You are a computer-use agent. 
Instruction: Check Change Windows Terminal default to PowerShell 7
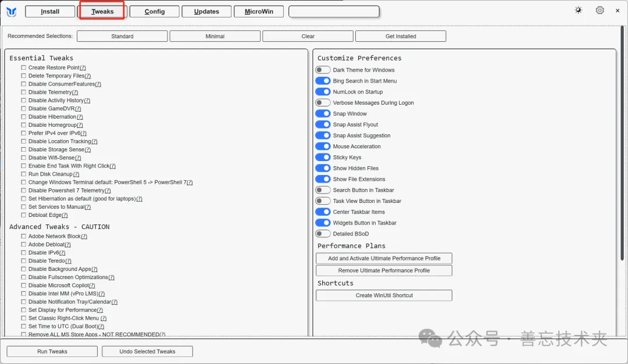click(x=24, y=182)
